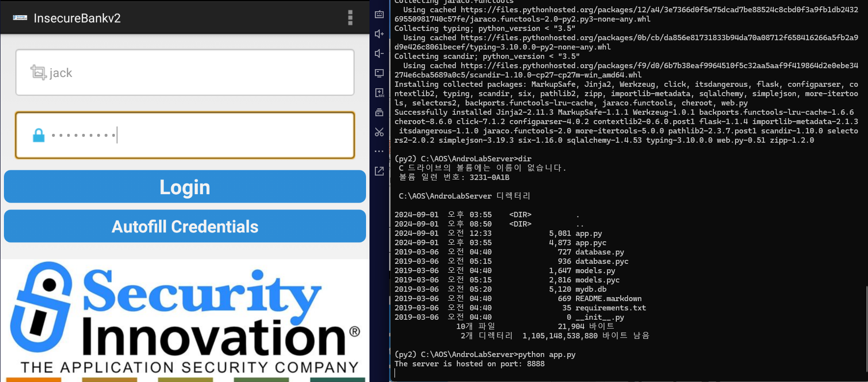Viewport: 868px width, 382px height.
Task: Toggle emulator fullscreen display icon
Action: coord(379,73)
